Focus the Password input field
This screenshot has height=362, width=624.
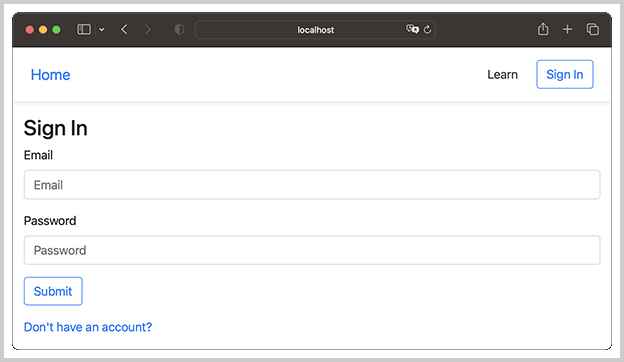coord(312,250)
